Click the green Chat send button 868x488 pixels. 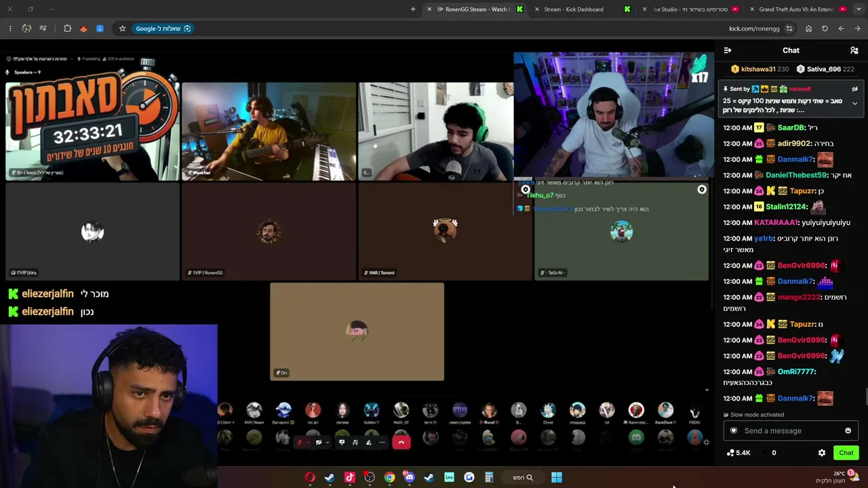click(x=846, y=453)
